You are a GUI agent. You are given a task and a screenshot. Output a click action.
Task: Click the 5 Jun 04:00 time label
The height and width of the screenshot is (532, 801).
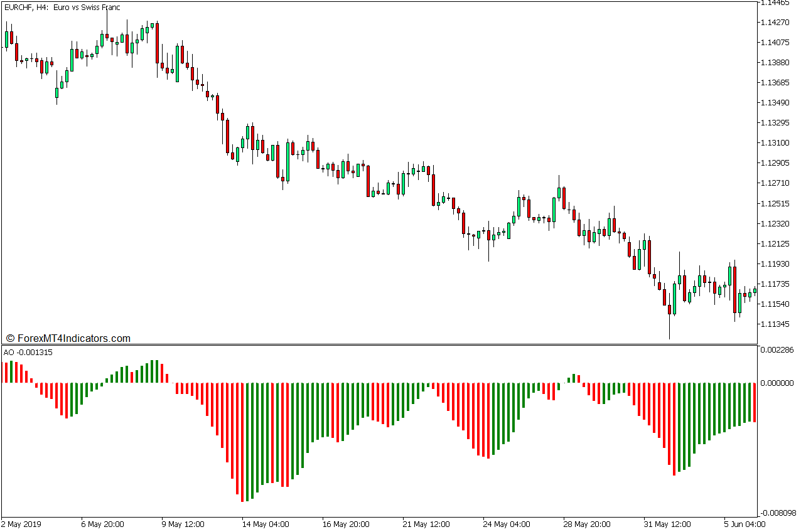[x=744, y=524]
